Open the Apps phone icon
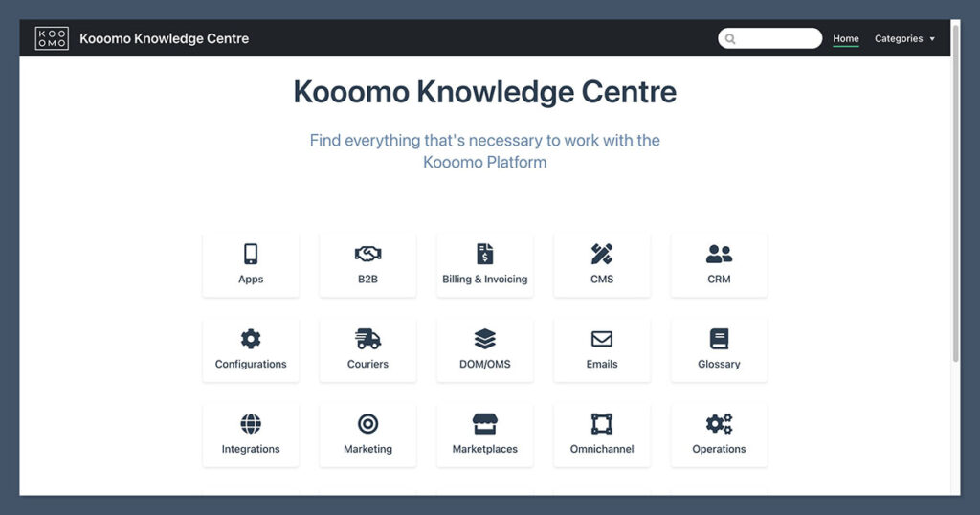Screen dimensions: 980x515 pos(251,254)
